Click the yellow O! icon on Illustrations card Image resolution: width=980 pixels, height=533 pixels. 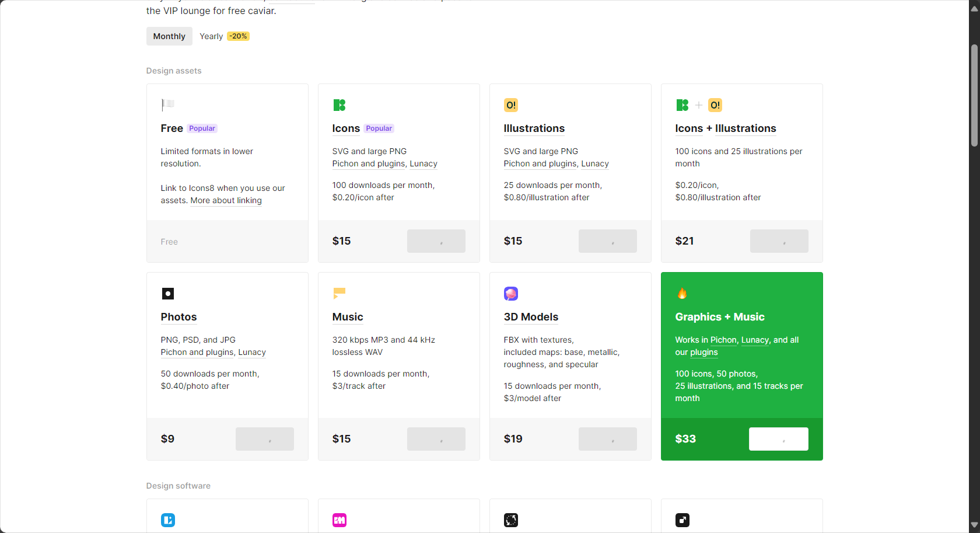click(511, 105)
